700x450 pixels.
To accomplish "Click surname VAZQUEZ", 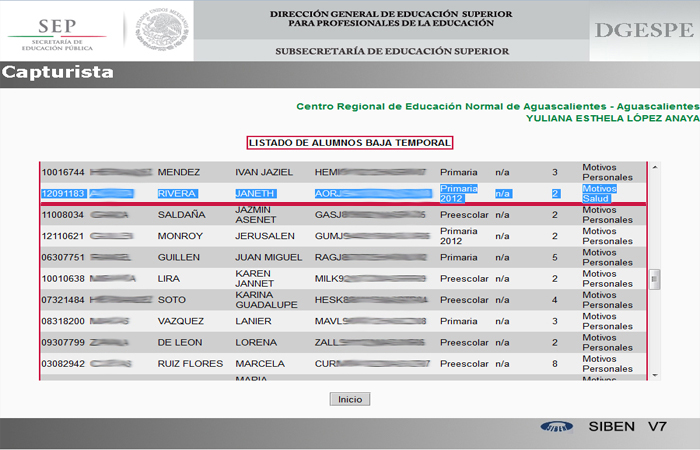I will [180, 321].
